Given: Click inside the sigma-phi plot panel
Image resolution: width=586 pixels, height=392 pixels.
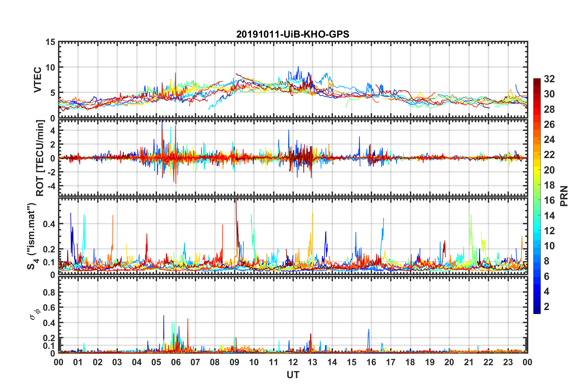Looking at the screenshot, I should [293, 315].
